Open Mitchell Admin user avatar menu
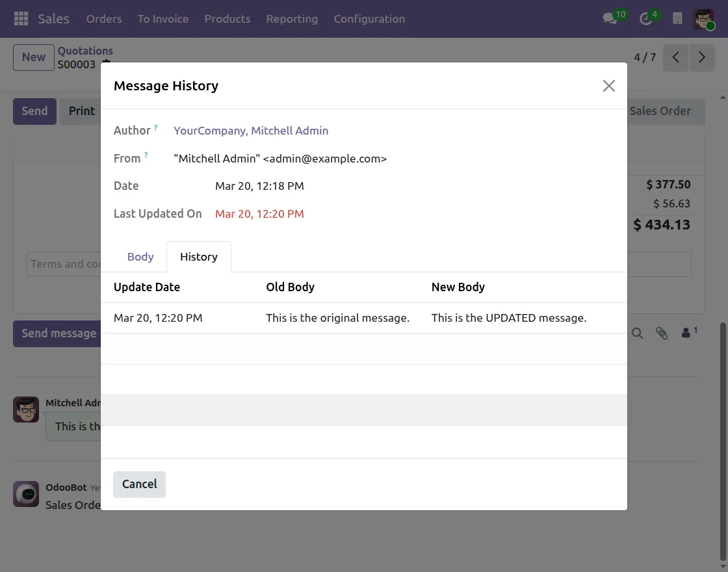 703,19
